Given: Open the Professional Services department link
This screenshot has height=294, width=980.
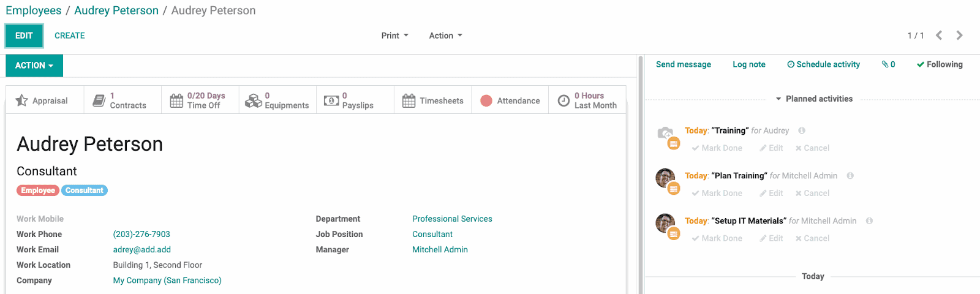Looking at the screenshot, I should tap(452, 219).
